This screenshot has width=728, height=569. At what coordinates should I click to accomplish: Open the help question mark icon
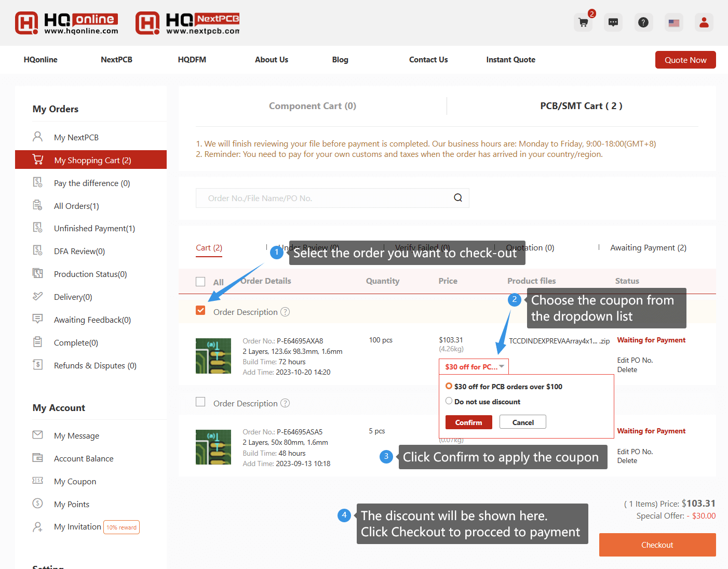point(643,22)
